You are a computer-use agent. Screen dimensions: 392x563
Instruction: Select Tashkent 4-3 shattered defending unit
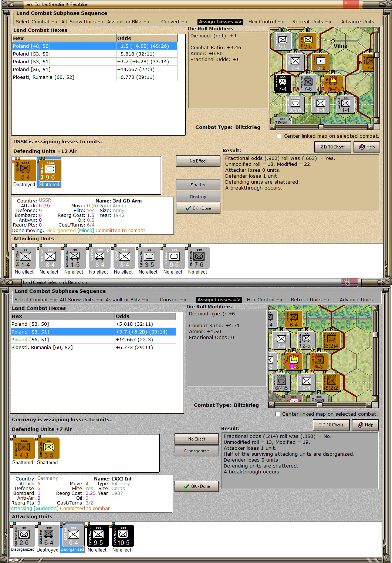pyautogui.click(x=23, y=449)
